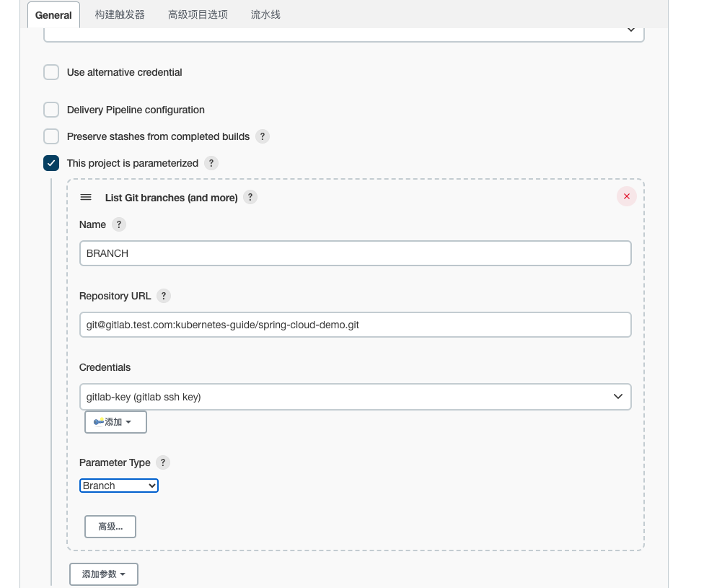Focus the Name field containing BRANCH
The image size is (704, 588).
tap(355, 253)
